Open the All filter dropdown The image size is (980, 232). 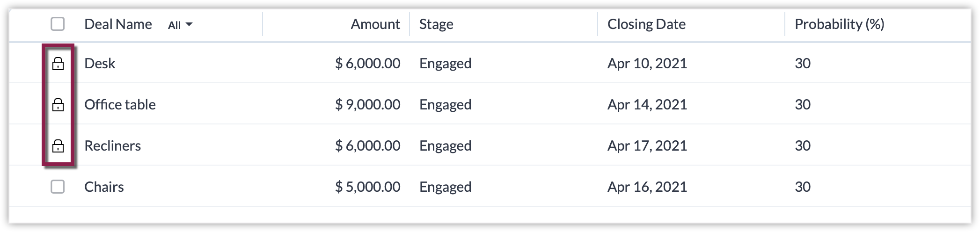tap(180, 25)
